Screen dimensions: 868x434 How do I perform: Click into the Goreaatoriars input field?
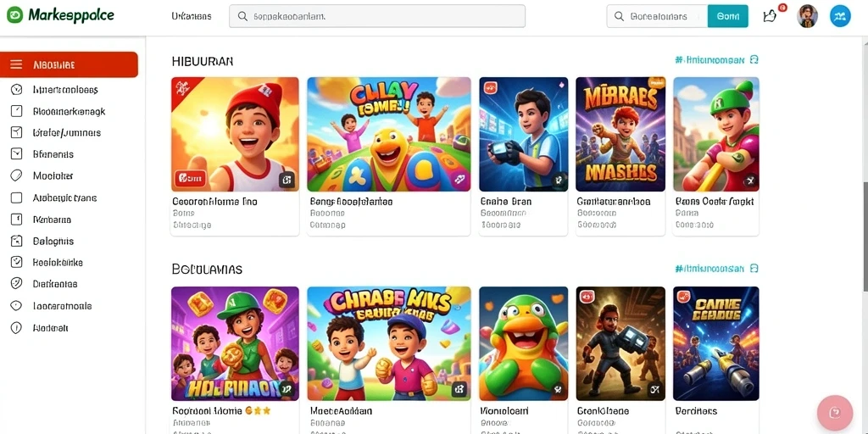click(x=657, y=16)
